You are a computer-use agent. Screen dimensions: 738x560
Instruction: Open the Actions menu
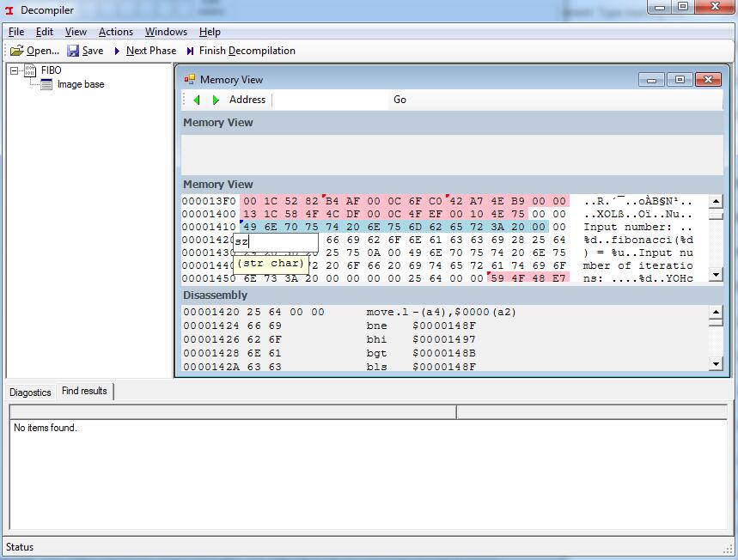point(115,32)
